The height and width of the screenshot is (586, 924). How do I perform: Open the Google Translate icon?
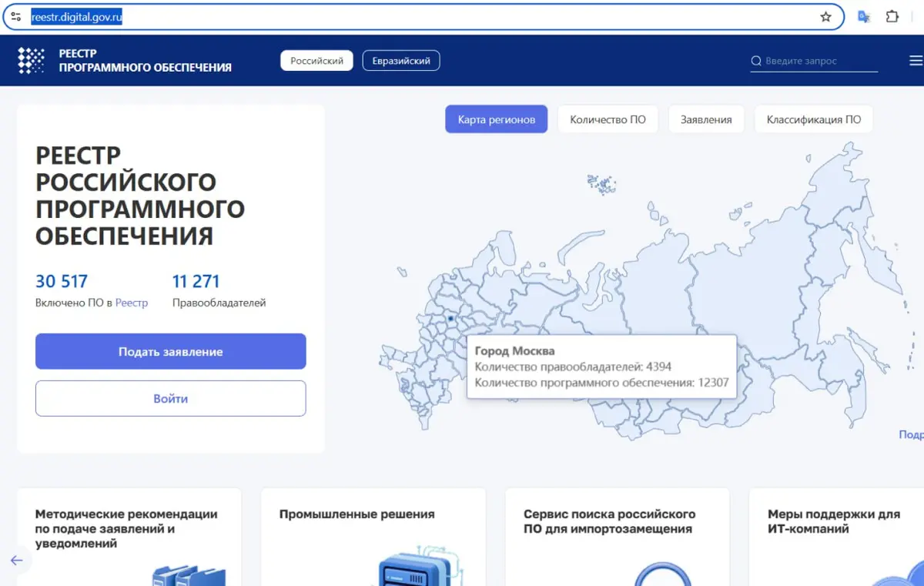tap(864, 16)
